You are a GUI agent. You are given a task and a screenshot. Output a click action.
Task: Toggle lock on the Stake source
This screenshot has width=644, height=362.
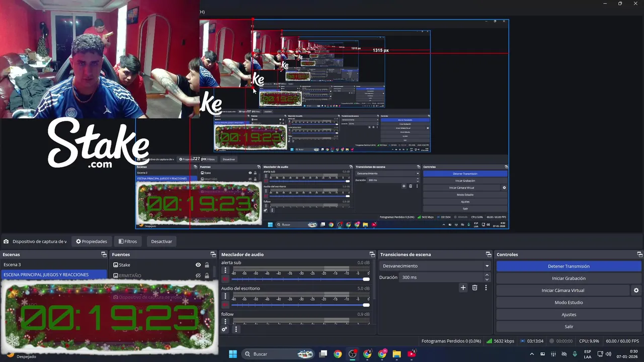pyautogui.click(x=207, y=265)
